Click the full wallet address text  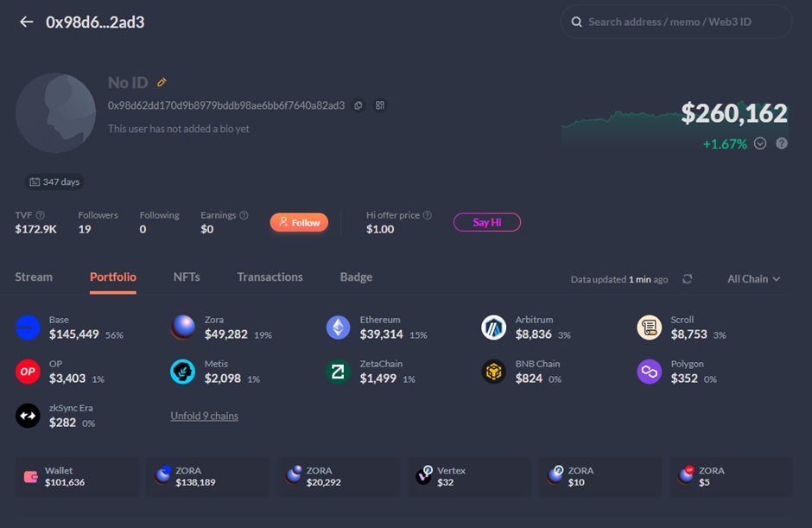226,105
